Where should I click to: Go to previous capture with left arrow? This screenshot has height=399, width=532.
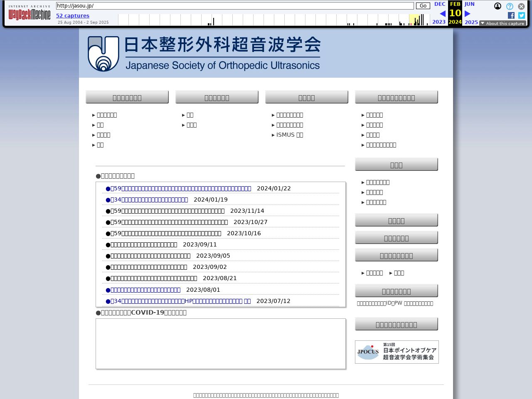442,14
